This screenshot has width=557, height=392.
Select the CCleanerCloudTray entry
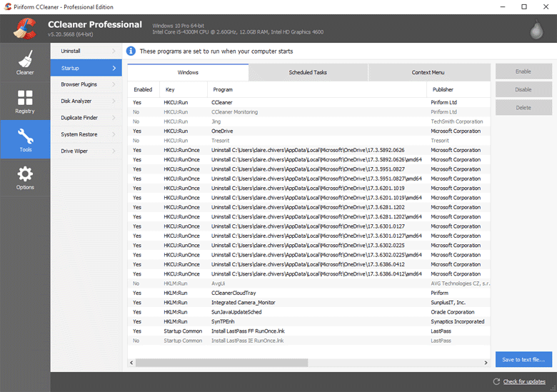point(308,293)
